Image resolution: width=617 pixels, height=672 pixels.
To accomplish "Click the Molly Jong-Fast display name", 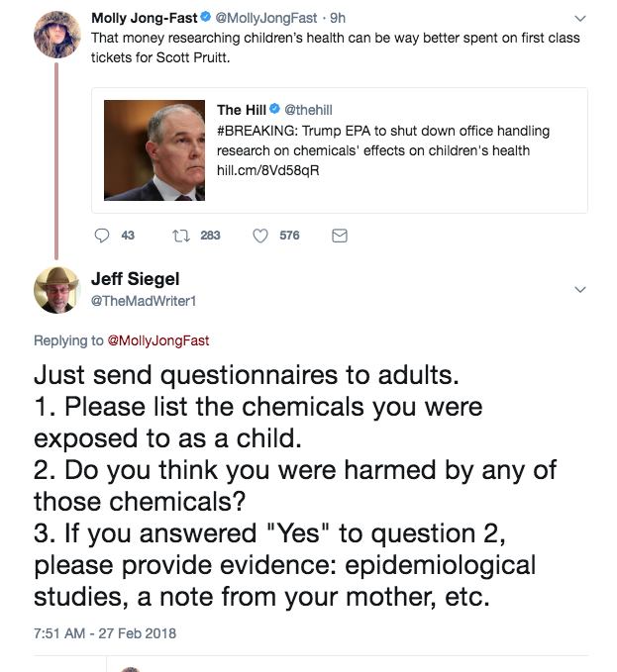I will (144, 18).
